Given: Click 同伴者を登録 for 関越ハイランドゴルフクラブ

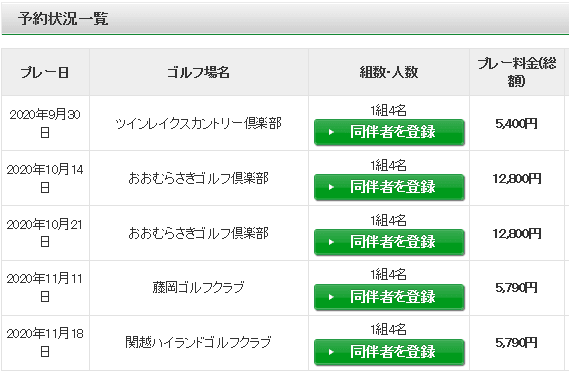Looking at the screenshot, I should [389, 352].
